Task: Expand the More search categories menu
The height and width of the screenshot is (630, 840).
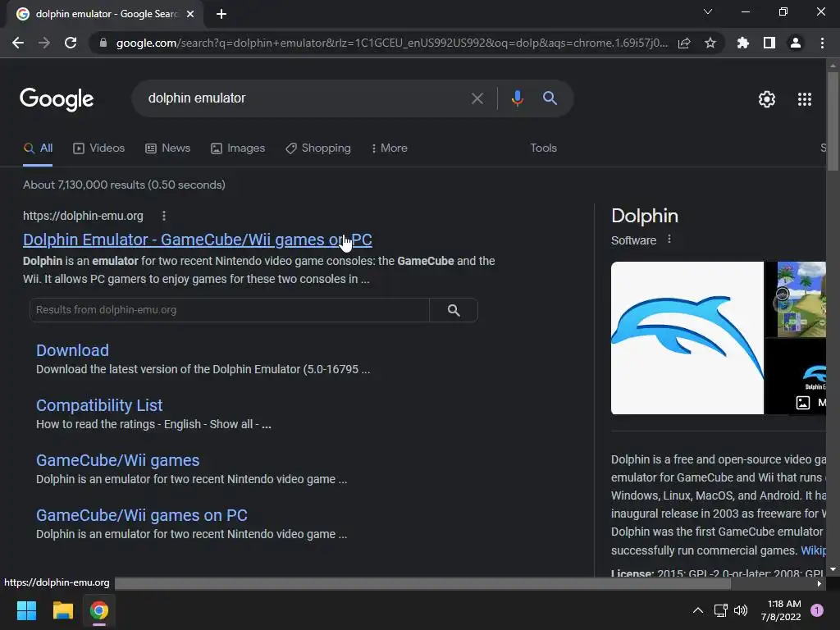Action: [390, 148]
